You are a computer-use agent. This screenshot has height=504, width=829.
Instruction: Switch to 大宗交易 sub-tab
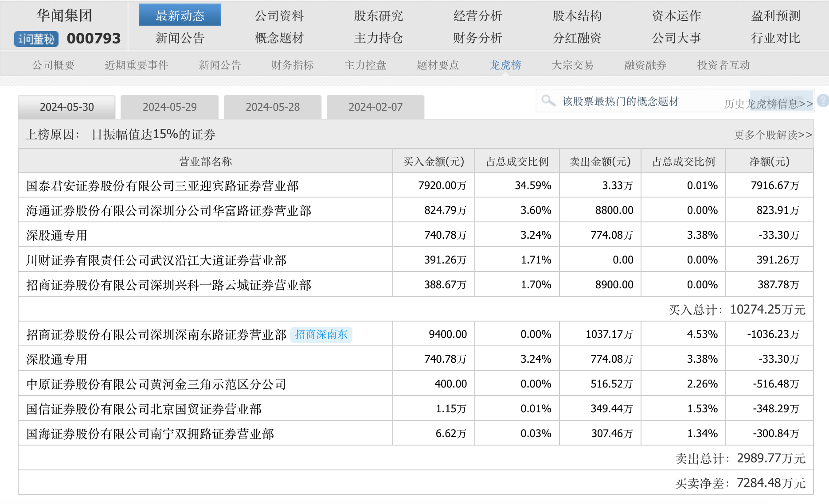[572, 65]
